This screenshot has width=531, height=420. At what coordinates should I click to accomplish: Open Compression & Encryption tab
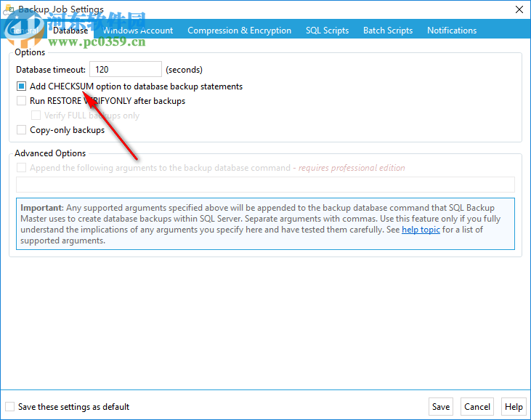coord(240,31)
